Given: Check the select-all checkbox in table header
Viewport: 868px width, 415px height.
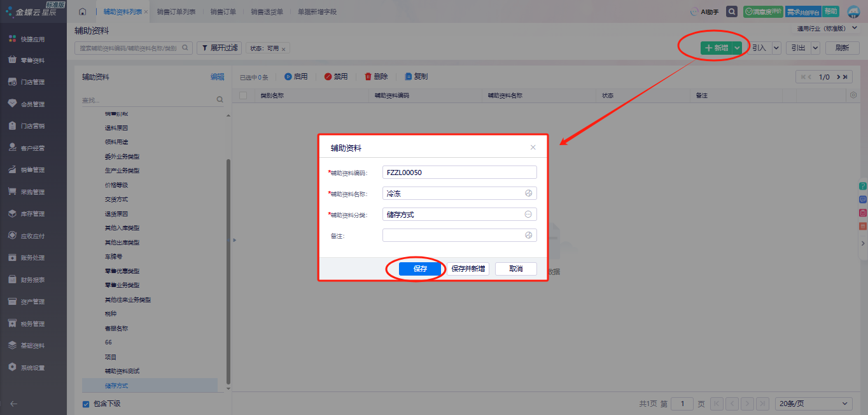Looking at the screenshot, I should [x=243, y=95].
